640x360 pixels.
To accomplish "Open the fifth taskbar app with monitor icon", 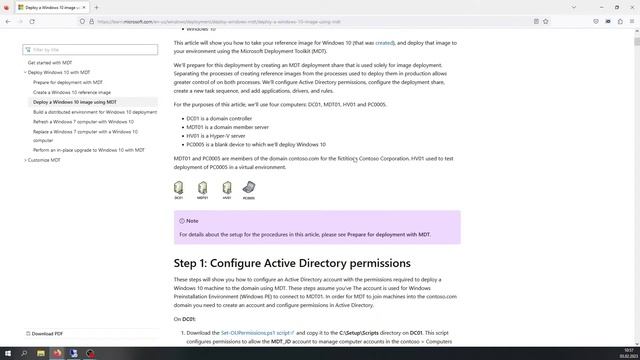I will pyautogui.click(x=73, y=353).
